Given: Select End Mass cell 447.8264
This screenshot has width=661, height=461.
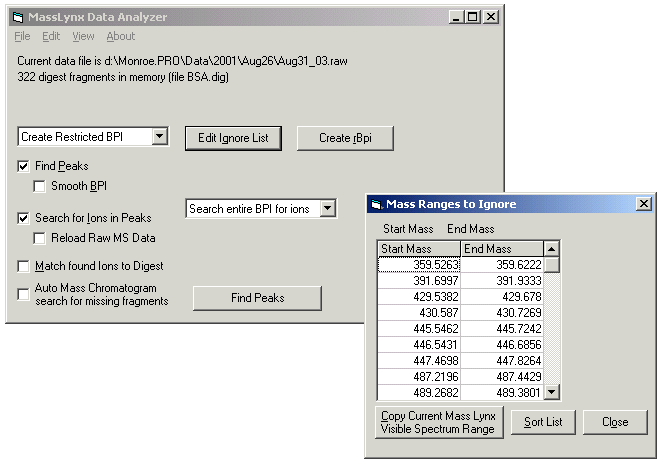Looking at the screenshot, I should click(x=502, y=361).
